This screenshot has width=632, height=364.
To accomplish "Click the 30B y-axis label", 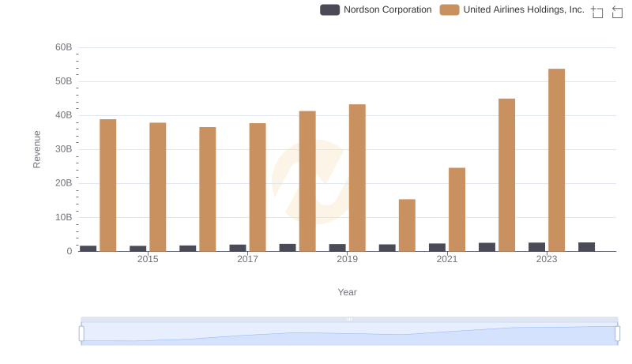I will click(x=64, y=149).
